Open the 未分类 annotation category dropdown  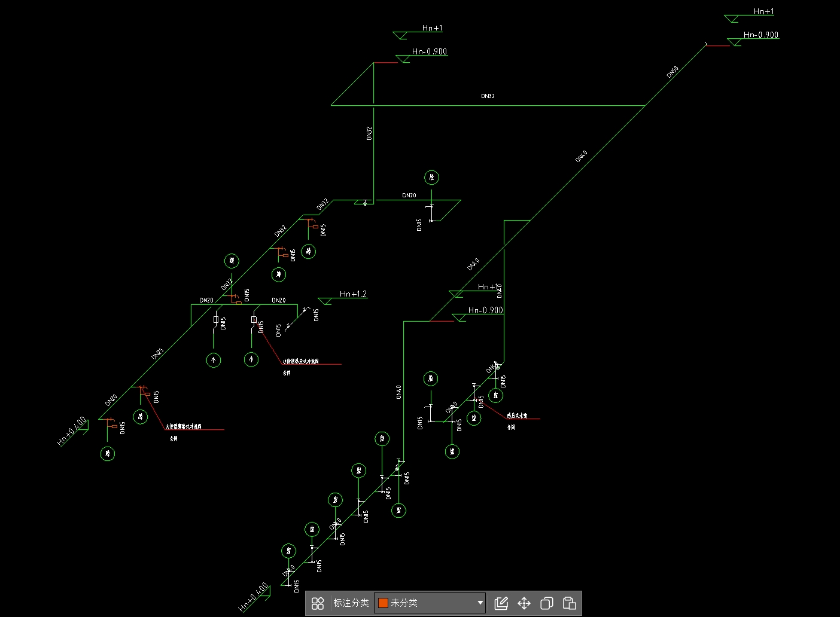click(x=430, y=603)
